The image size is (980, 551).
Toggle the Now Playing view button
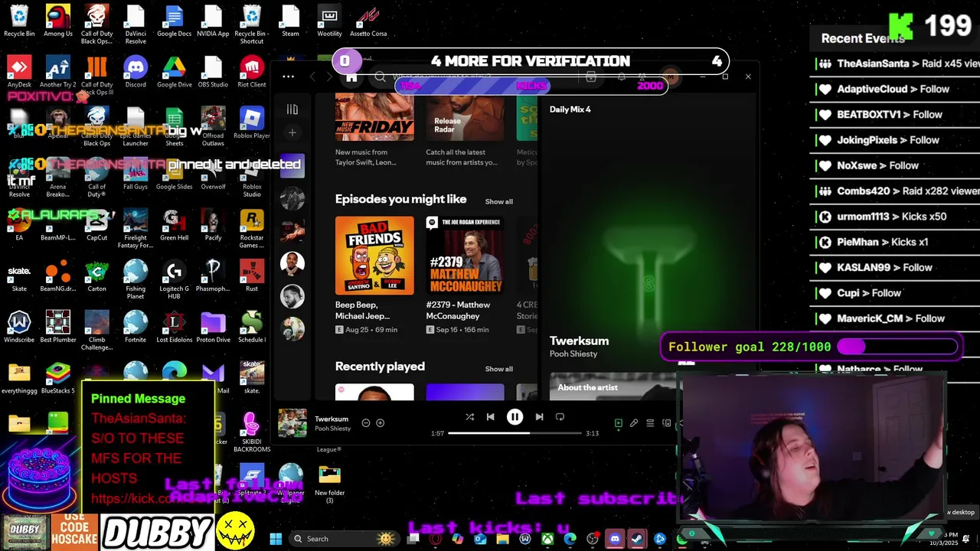(x=619, y=423)
